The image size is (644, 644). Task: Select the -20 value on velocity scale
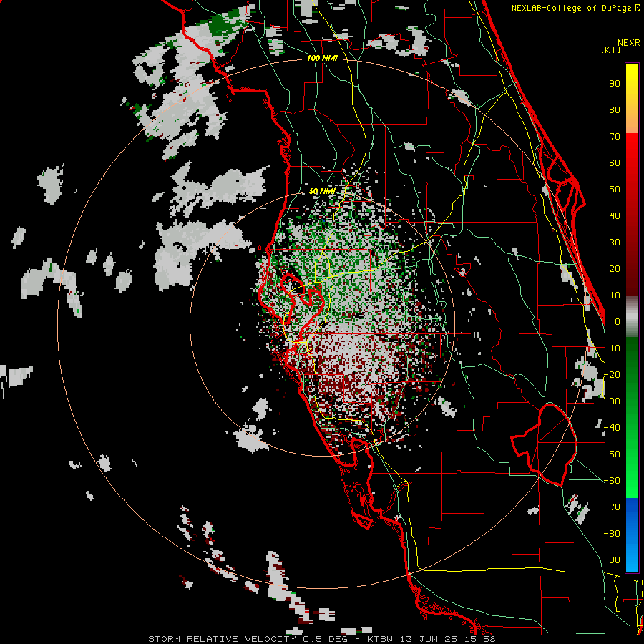point(612,374)
